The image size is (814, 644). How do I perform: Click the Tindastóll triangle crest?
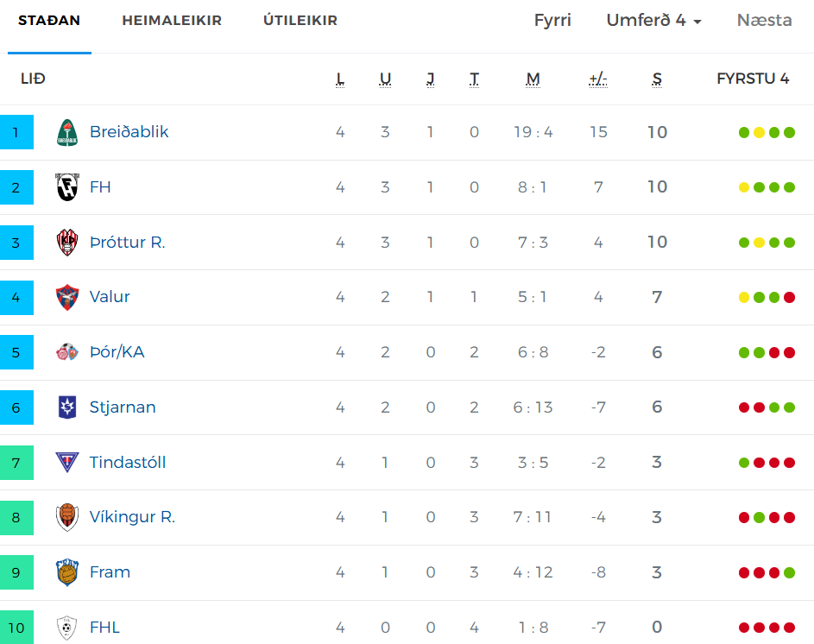pyautogui.click(x=67, y=462)
